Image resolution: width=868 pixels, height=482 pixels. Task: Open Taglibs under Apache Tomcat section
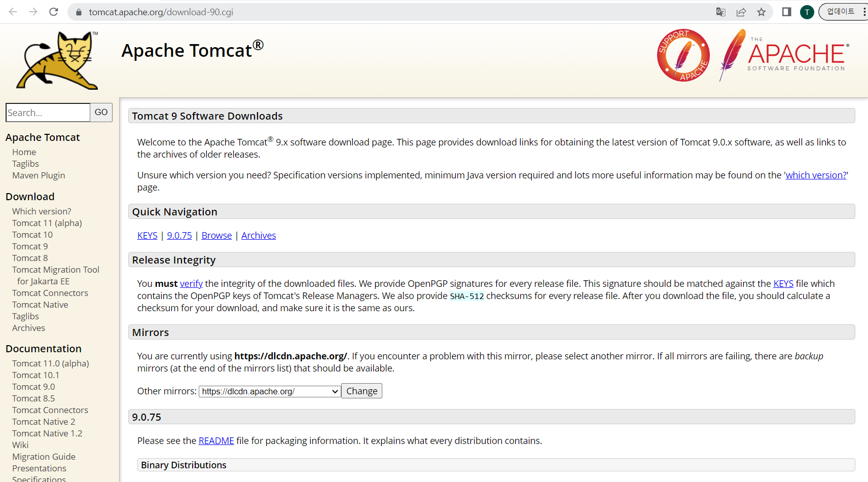coord(25,164)
